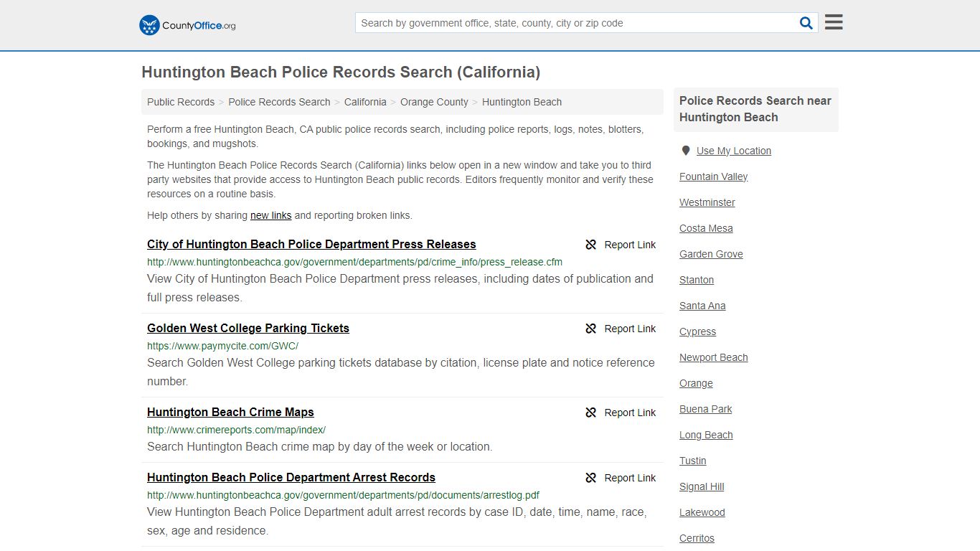
Task: Open the Golden West College Parking Tickets link
Action: (248, 328)
